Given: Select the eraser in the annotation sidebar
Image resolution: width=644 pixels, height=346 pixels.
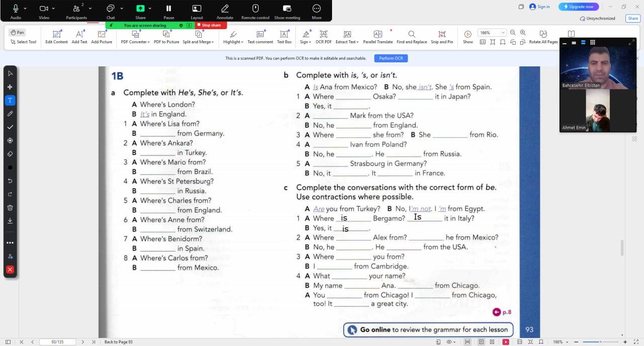Looking at the screenshot, I should pos(10,154).
